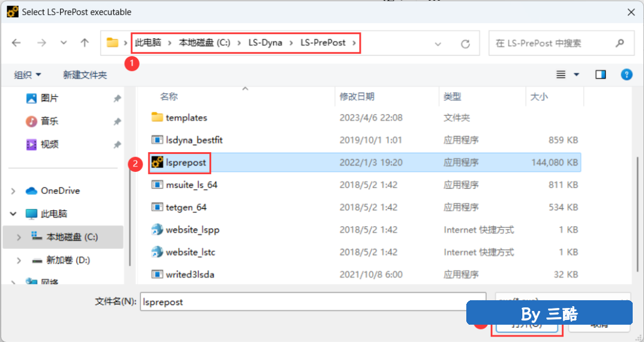Click the address bar folder icon
The width and height of the screenshot is (644, 342).
pyautogui.click(x=112, y=42)
